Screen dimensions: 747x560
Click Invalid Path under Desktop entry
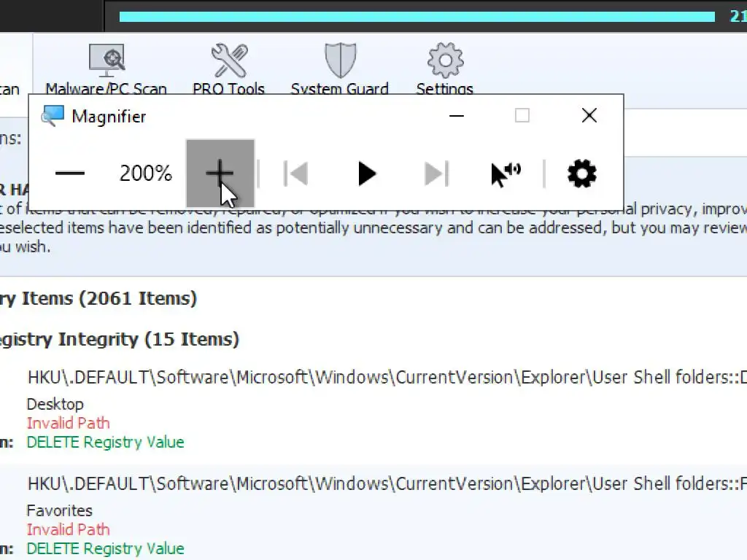click(68, 424)
